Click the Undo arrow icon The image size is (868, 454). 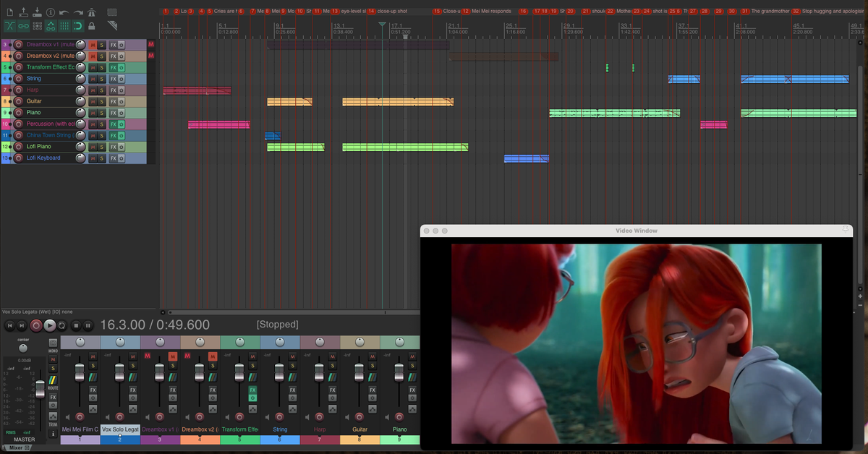[x=64, y=12]
